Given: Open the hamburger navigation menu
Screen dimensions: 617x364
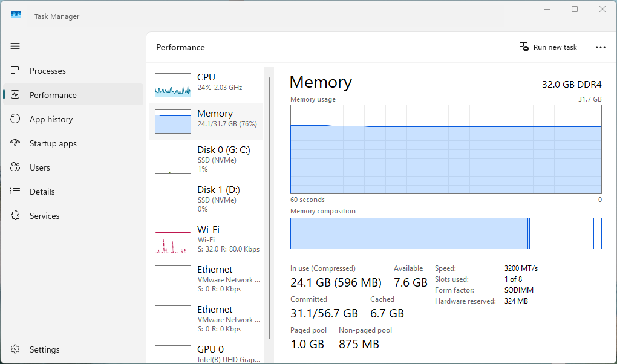Looking at the screenshot, I should pyautogui.click(x=15, y=46).
